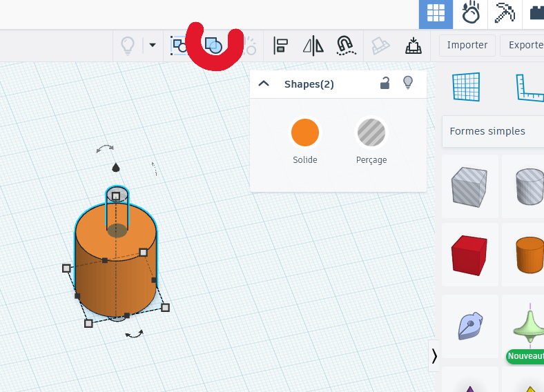
Task: Pick the blue scribble shape
Action: [x=469, y=326]
